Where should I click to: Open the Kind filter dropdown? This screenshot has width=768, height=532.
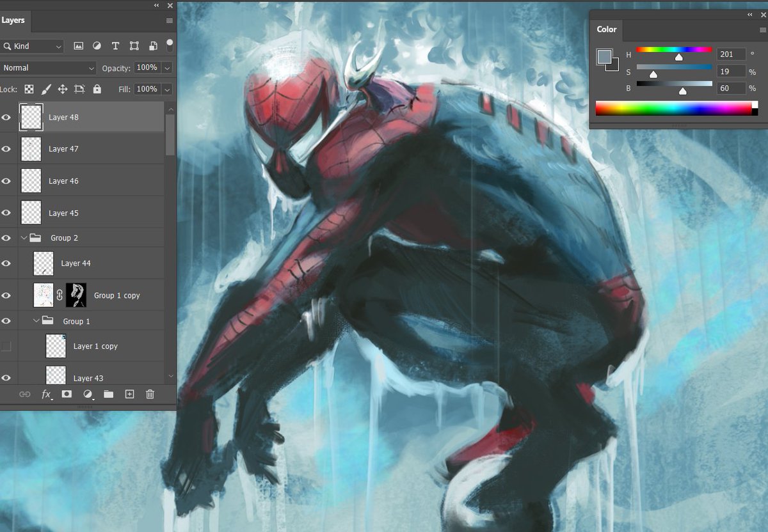point(32,46)
